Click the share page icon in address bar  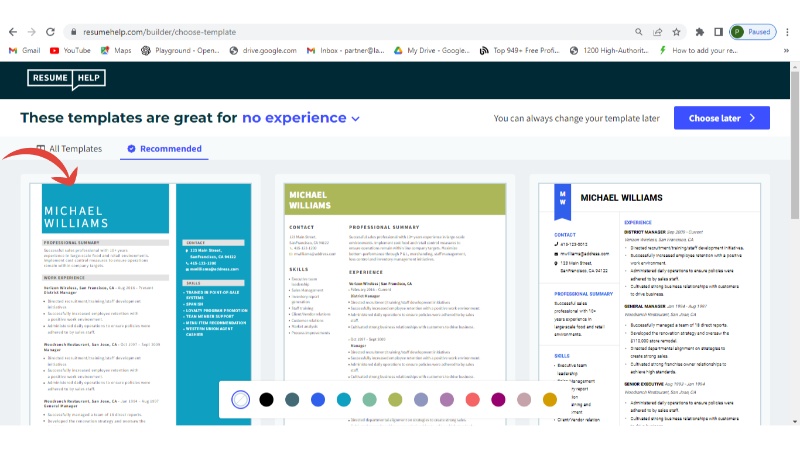658,32
